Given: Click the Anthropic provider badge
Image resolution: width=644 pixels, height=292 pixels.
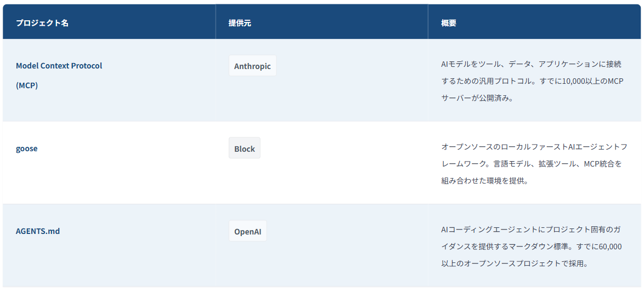Looking at the screenshot, I should 252,66.
